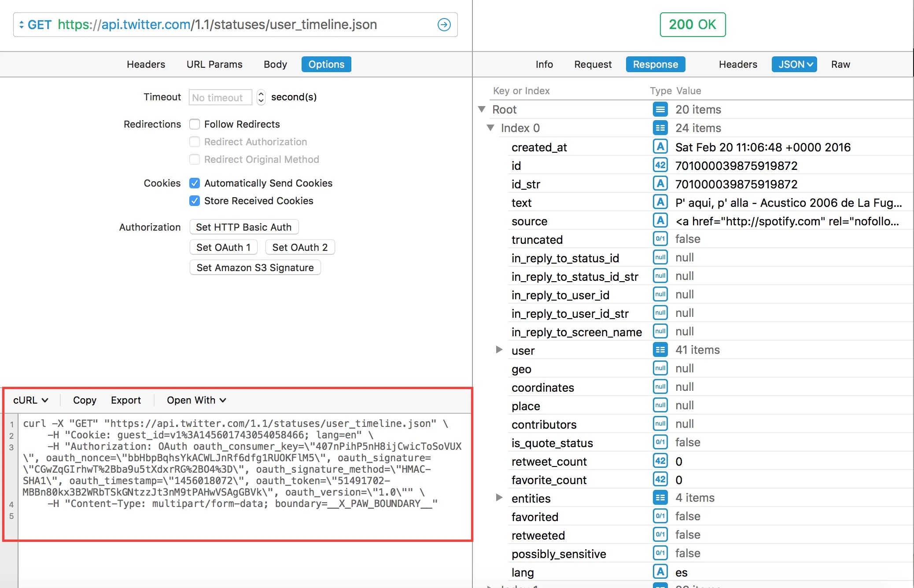Click the timeout stepper arrows

[261, 97]
